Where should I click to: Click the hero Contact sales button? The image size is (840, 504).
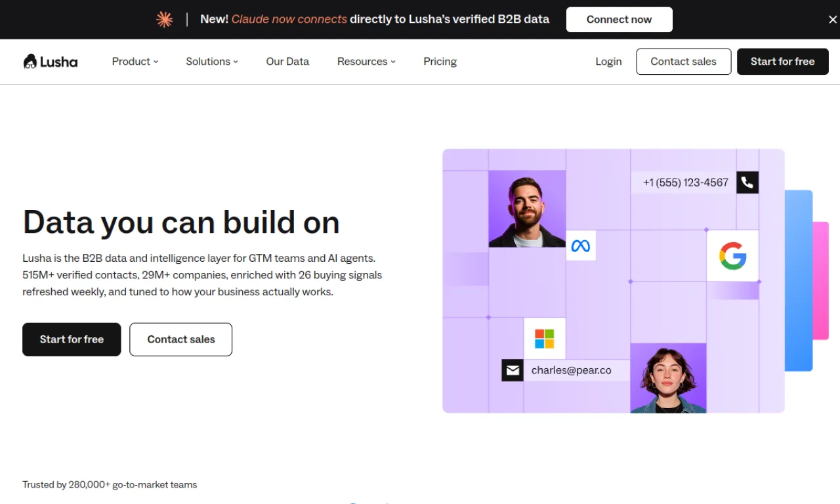(181, 339)
